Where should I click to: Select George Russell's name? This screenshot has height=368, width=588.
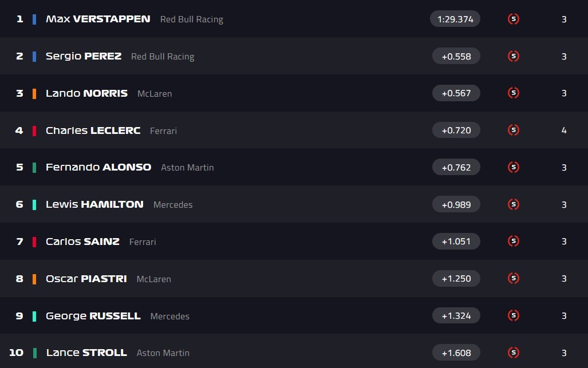[x=93, y=316]
